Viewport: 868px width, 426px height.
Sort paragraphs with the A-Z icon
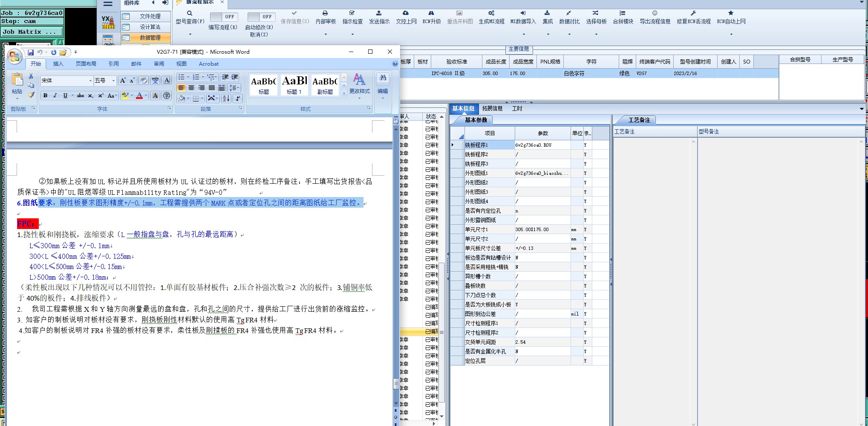[x=226, y=99]
